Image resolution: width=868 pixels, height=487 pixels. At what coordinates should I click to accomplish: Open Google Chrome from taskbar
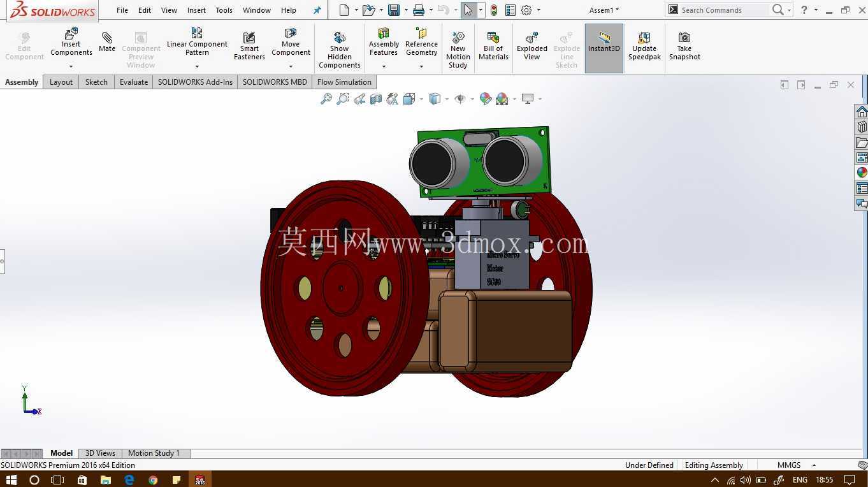pos(153,479)
